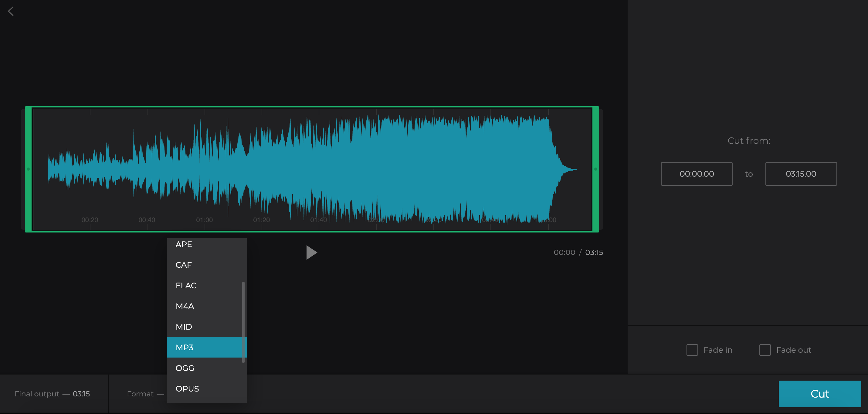Image resolution: width=868 pixels, height=414 pixels.
Task: Select OPUS output format
Action: (187, 389)
